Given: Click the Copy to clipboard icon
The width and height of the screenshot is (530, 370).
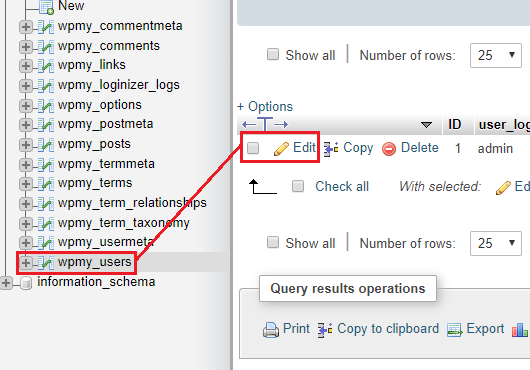Looking at the screenshot, I should click(325, 329).
